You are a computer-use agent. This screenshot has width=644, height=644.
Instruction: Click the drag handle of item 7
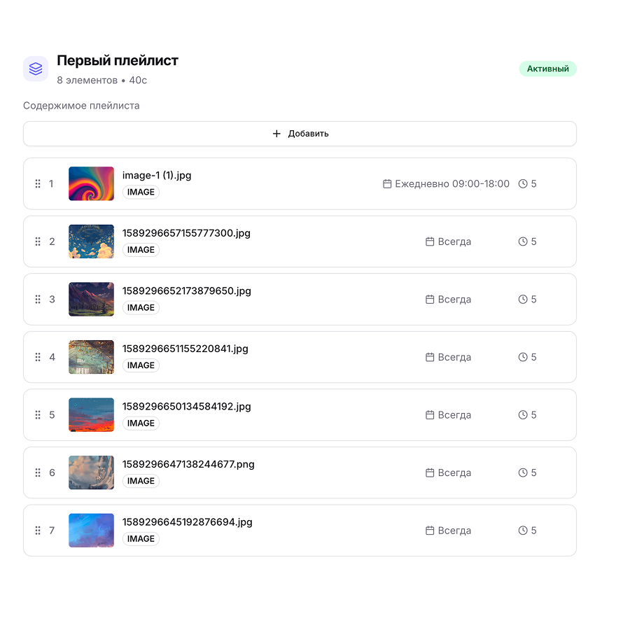[x=38, y=531]
